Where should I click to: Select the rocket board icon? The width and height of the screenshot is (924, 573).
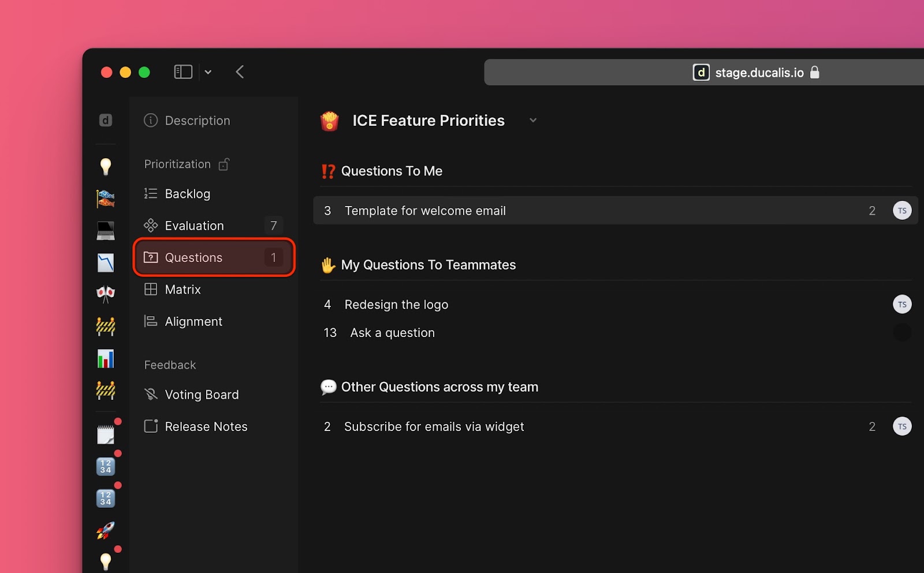click(106, 530)
